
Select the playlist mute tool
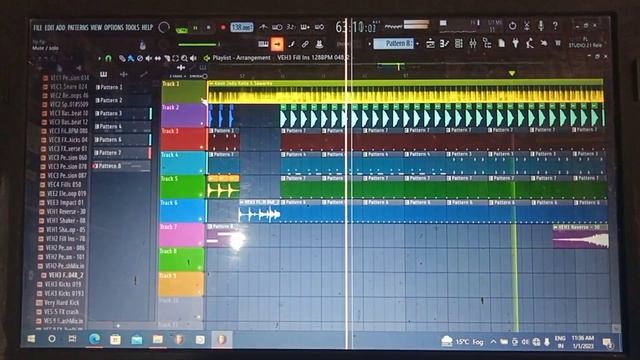point(149,58)
